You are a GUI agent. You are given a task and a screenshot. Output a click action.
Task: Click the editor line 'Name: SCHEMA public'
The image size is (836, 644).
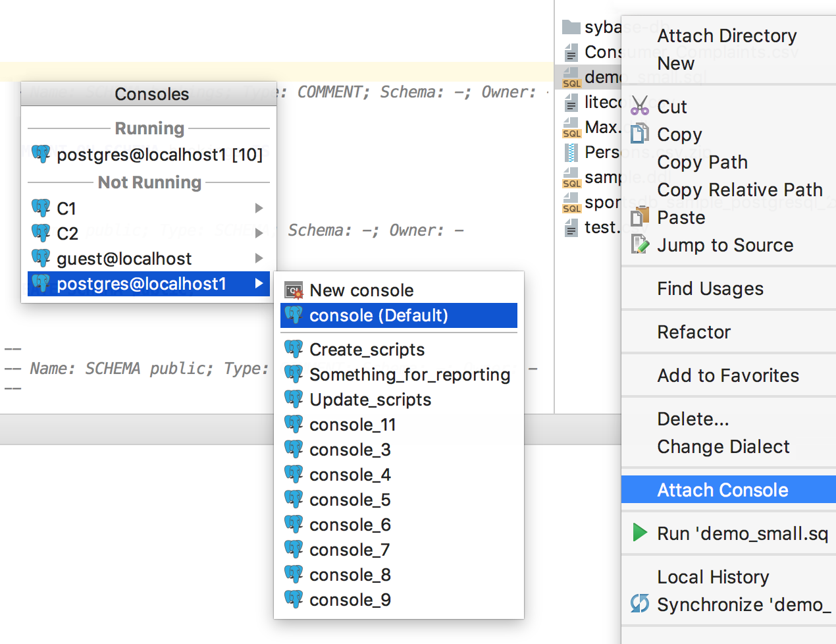pyautogui.click(x=122, y=368)
